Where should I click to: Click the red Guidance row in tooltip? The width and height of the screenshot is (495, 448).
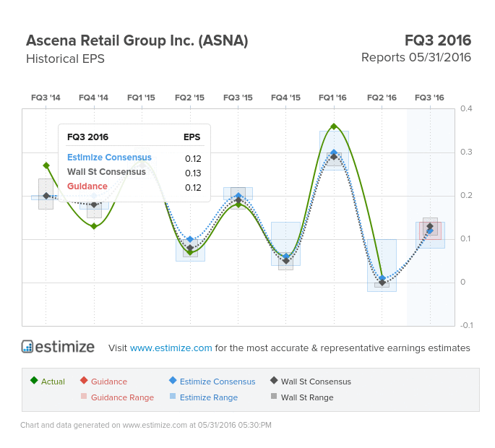[x=134, y=186]
